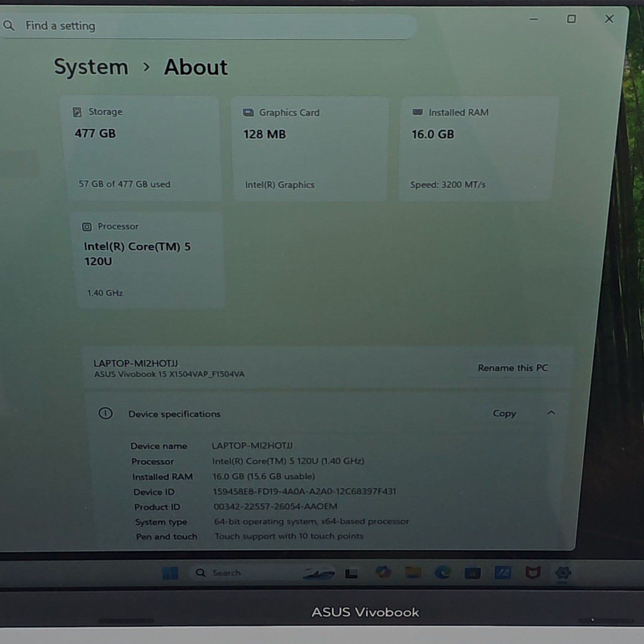Maximize the Settings window
Image resolution: width=644 pixels, height=644 pixels.
point(571,19)
